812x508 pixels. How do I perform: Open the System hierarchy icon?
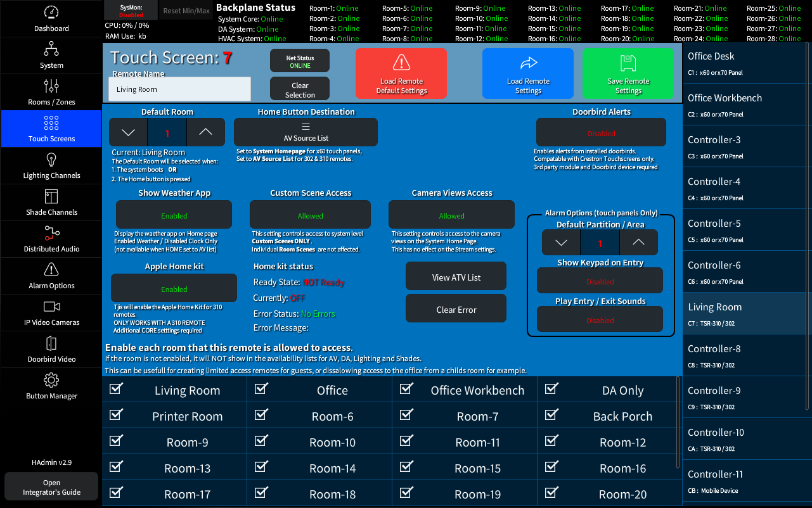(51, 49)
